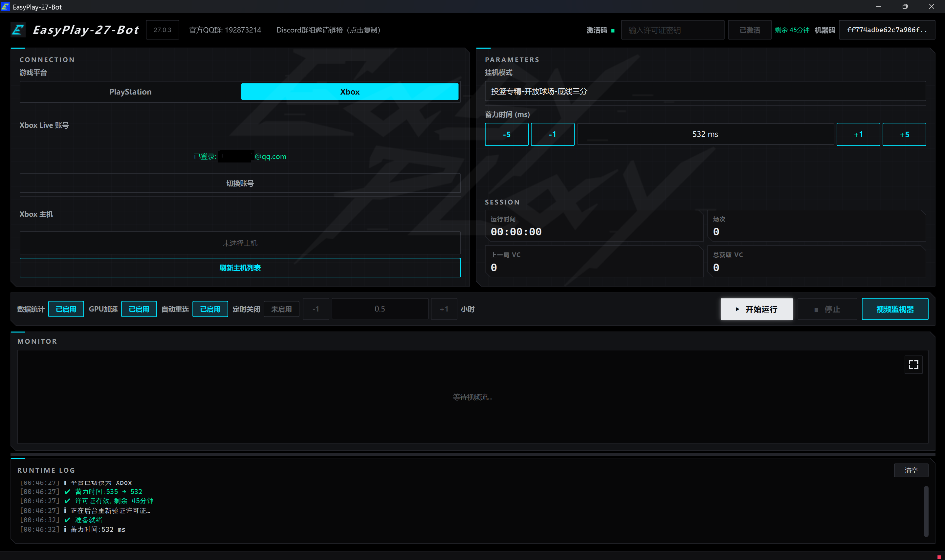Open the 挂机模式 mode dropdown

705,91
